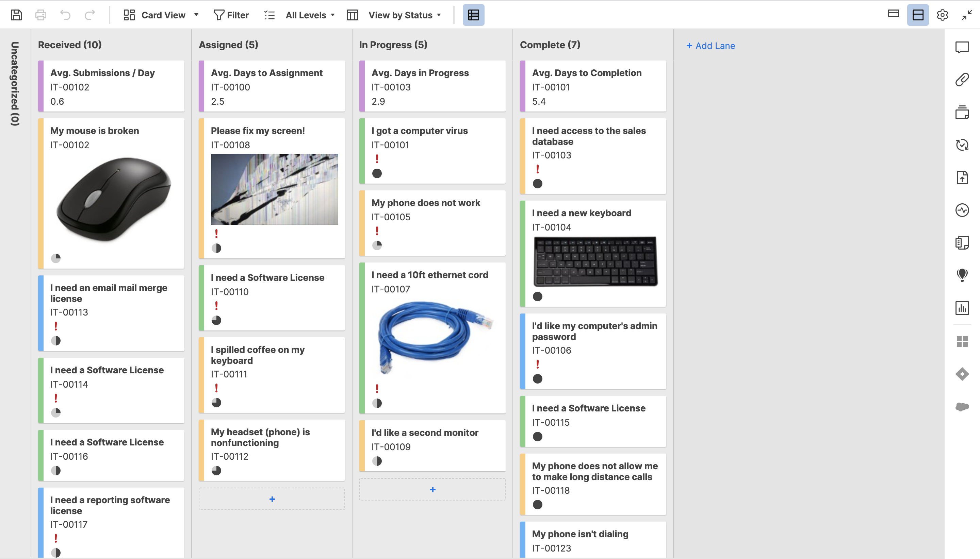Click the Assigned (5) lane header
Viewport: 980px width, 559px height.
[x=229, y=45]
